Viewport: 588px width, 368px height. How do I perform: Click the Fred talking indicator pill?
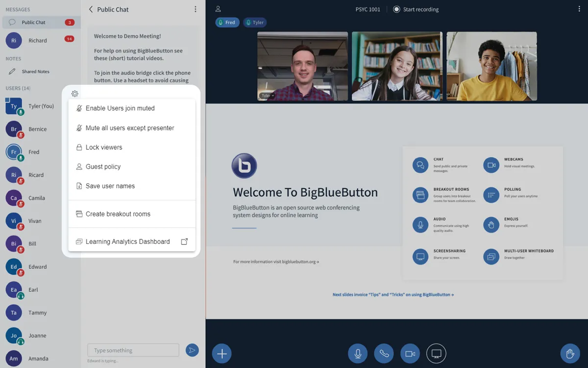227,23
